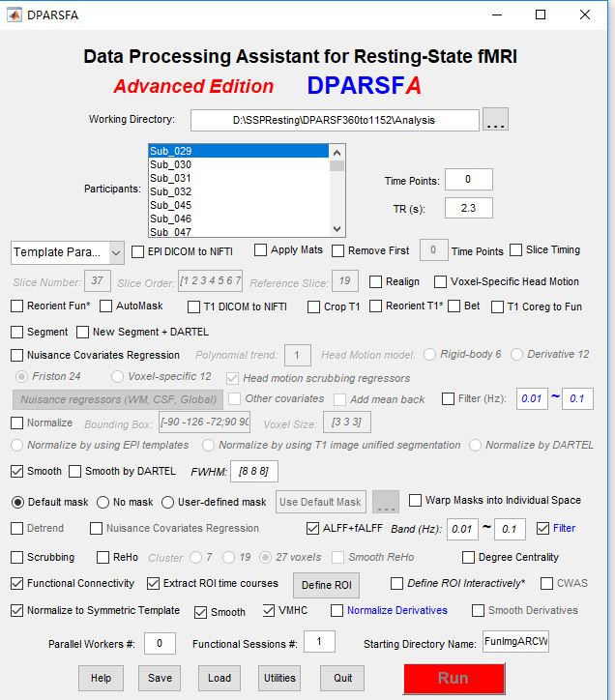615x700 pixels.
Task: Enable Filter (Hz) checkbox next to 0.01
Action: [448, 398]
